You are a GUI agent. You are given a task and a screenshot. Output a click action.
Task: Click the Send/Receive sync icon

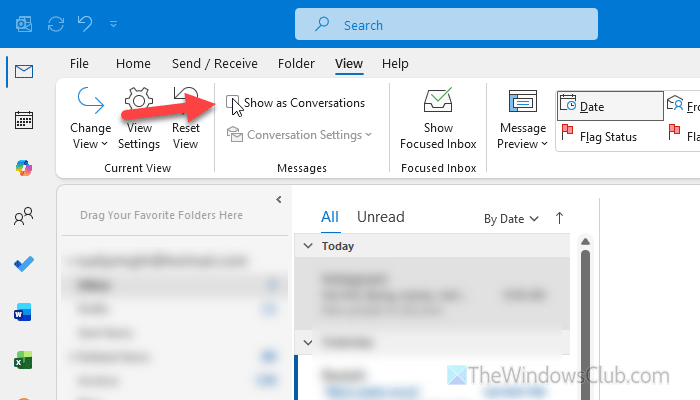56,24
